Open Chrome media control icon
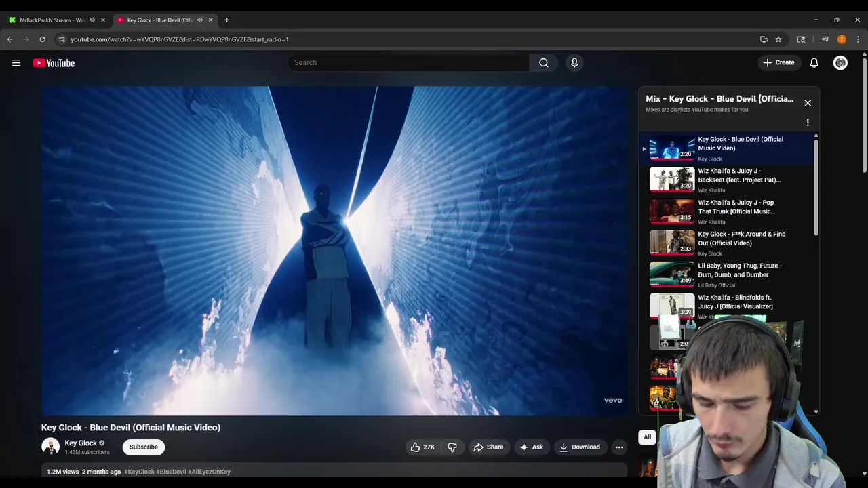This screenshot has height=488, width=868. [825, 39]
